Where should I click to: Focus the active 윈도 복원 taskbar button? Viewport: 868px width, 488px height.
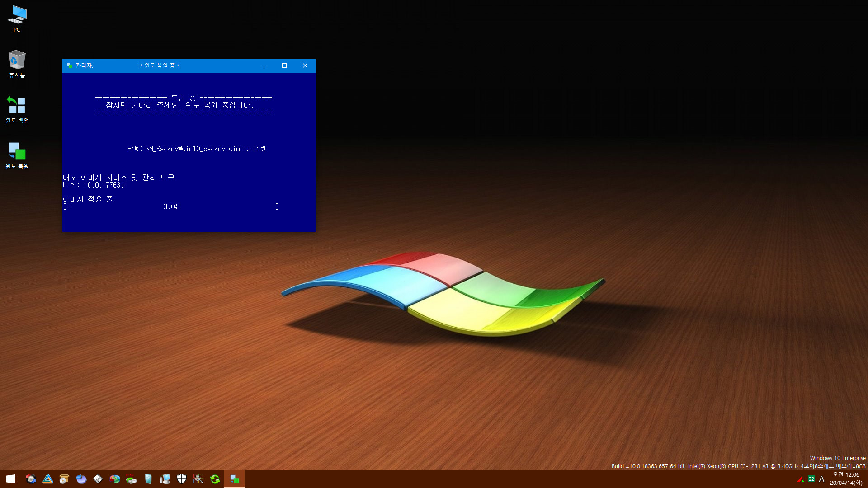pyautogui.click(x=235, y=479)
